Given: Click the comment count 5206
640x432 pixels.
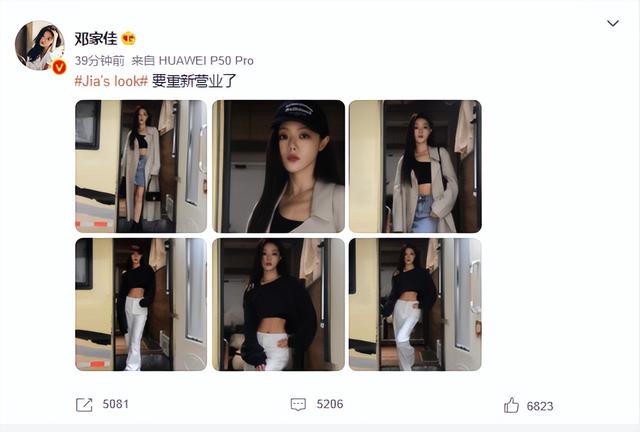Looking at the screenshot, I should click(330, 404).
